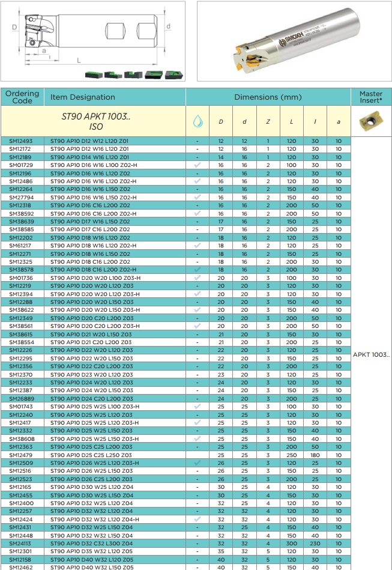
Task: Click the coolant water drop icon
Action: [x=198, y=121]
